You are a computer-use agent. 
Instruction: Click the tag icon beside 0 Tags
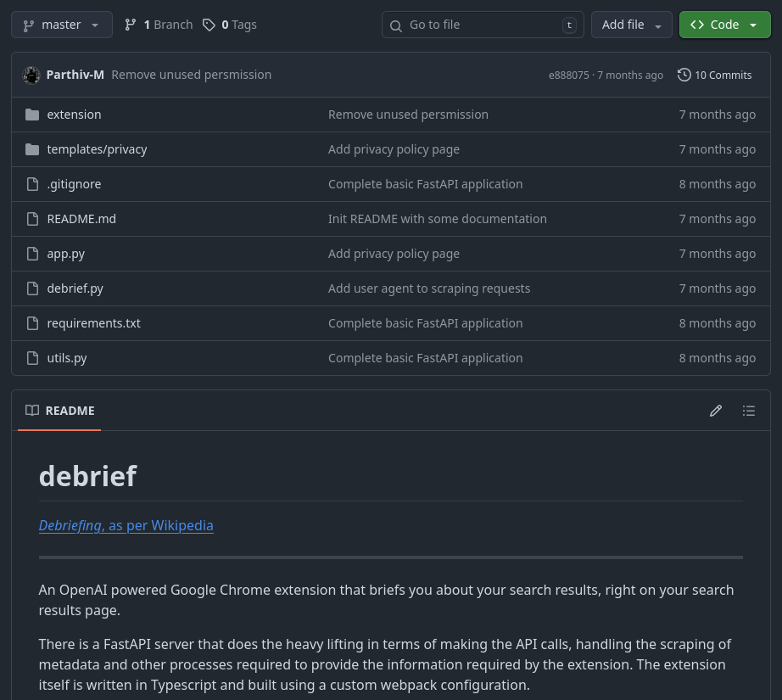pyautogui.click(x=209, y=24)
